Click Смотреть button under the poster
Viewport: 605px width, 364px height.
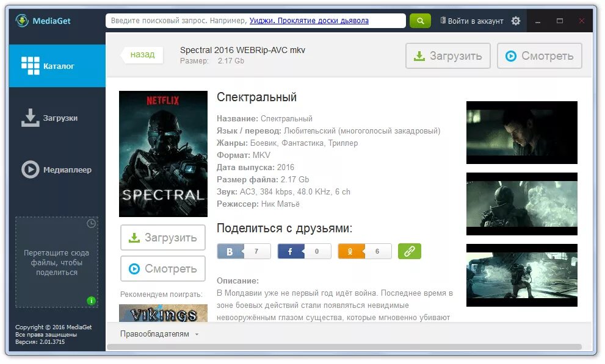(163, 269)
